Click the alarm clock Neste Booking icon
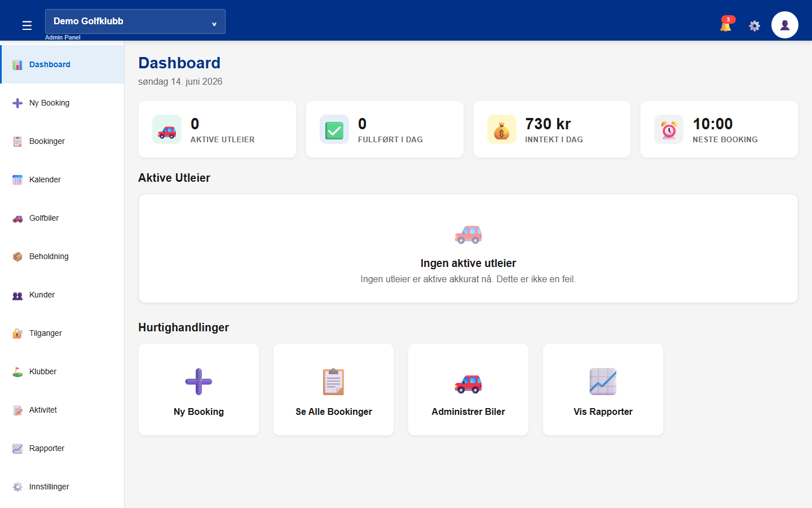 (669, 129)
